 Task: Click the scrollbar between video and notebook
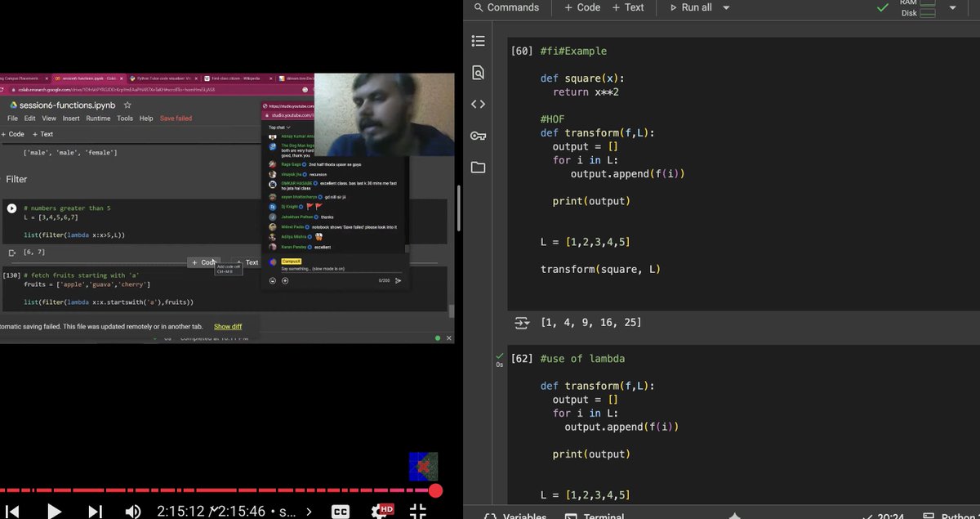(459, 208)
